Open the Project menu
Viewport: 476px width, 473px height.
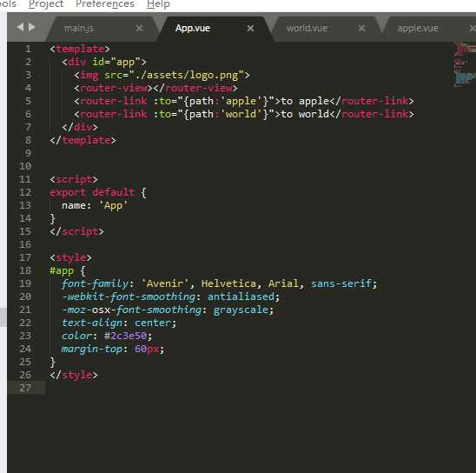(x=46, y=4)
